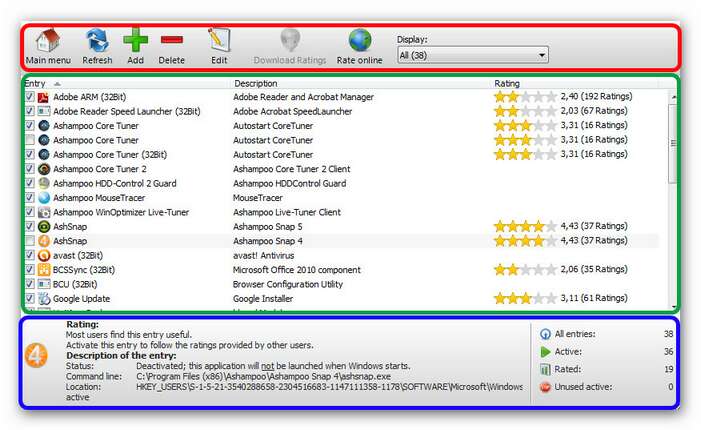Click the Ashampoo HDD-Control 2 Guard icon

click(x=43, y=183)
